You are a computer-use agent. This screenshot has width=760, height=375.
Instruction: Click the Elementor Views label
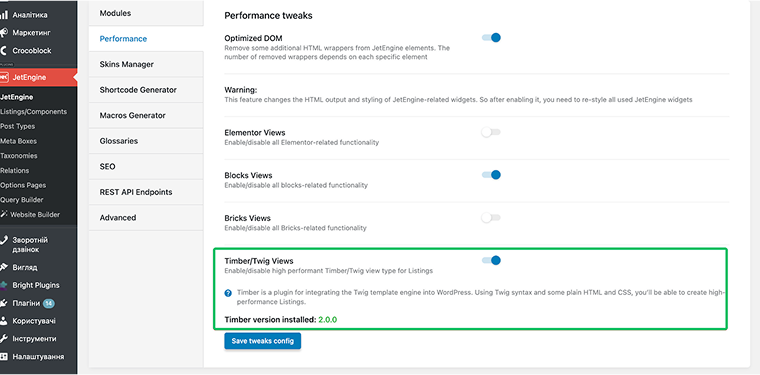click(x=254, y=132)
